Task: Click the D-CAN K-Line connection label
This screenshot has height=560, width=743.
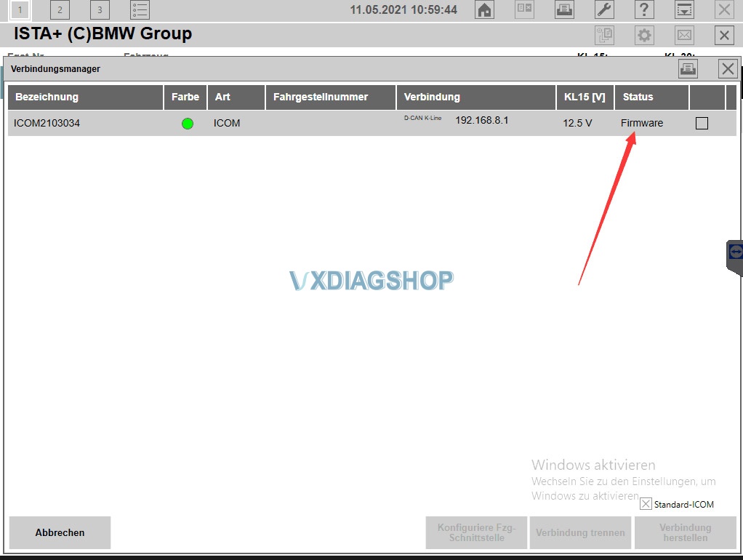Action: click(422, 118)
